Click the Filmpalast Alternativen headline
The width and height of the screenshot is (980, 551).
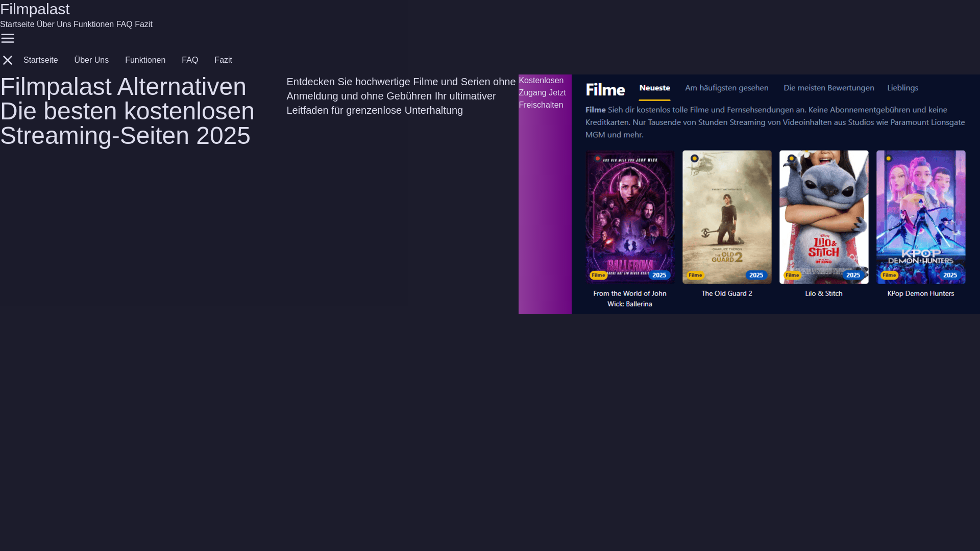127,111
